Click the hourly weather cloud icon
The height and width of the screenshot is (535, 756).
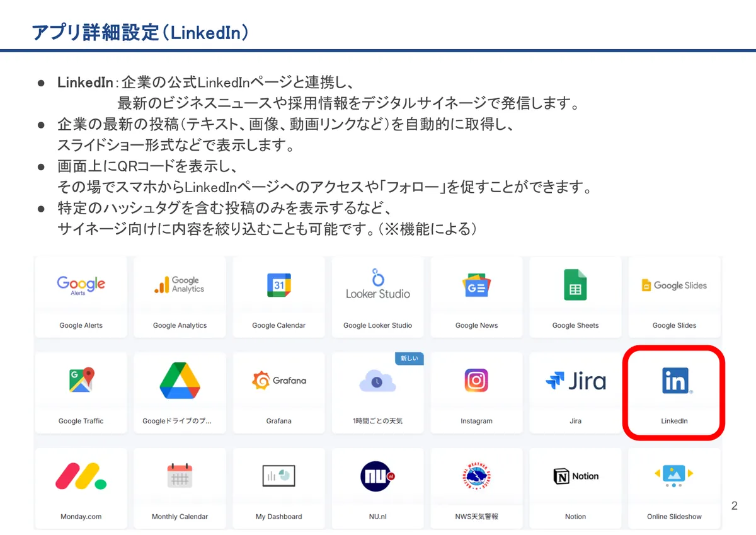(x=377, y=381)
